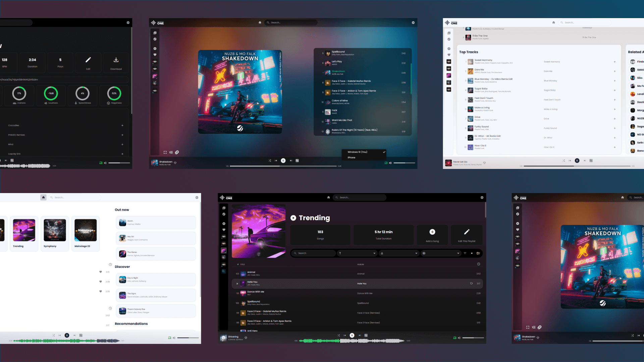Open devices icon in Shakedown player window
The height and width of the screenshot is (362, 644).
(x=386, y=163)
